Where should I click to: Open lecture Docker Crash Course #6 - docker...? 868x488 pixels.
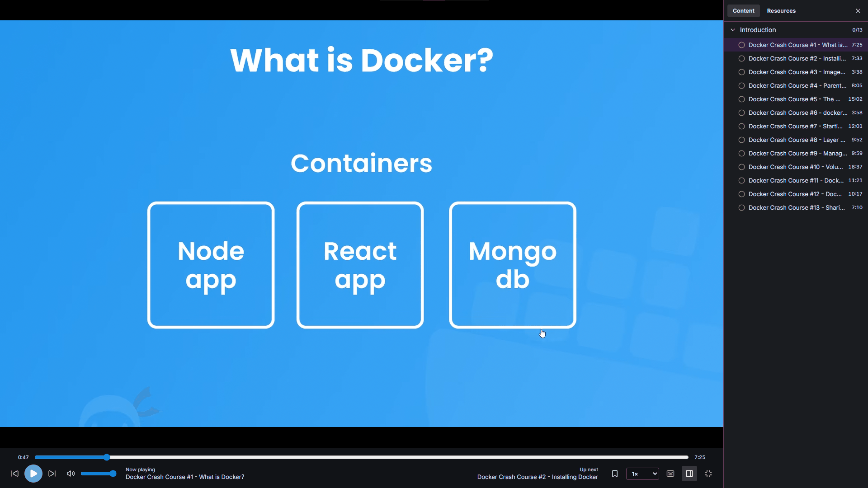tap(798, 113)
